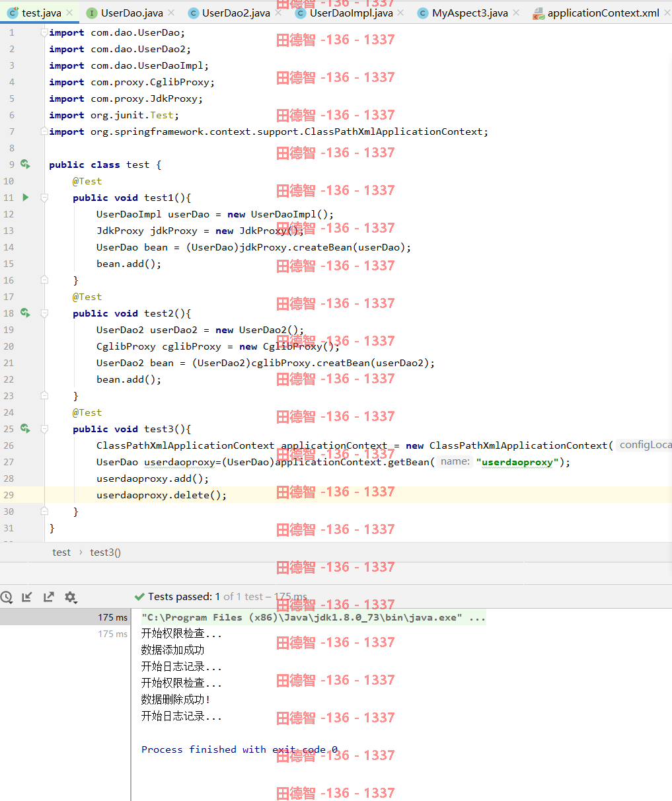Run test3 from the line 25 gutter icon
672x801 pixels.
coord(25,428)
